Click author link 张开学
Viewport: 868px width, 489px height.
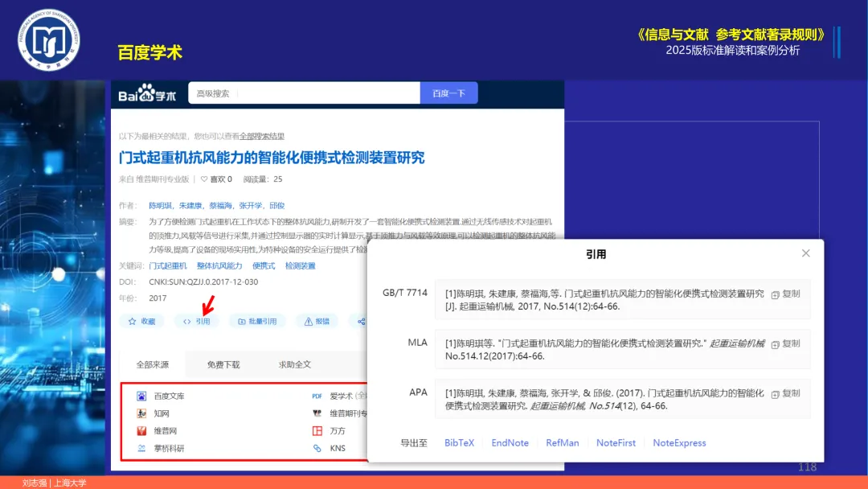pos(250,205)
